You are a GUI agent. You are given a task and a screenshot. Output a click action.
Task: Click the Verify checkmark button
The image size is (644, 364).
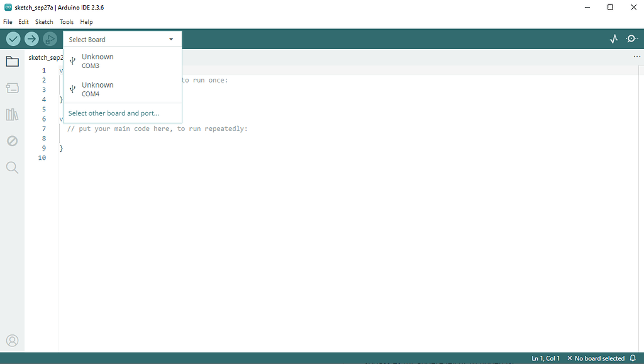pos(13,39)
